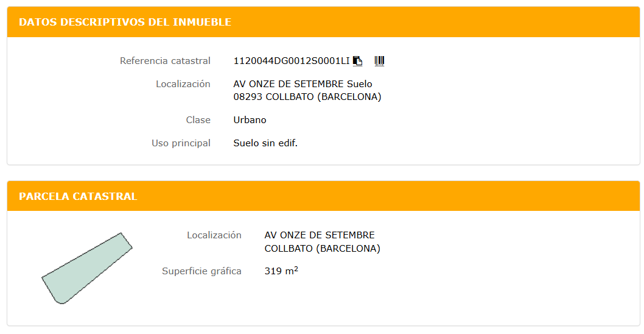644x334 pixels.
Task: Click the Superficie gráfica label
Action: click(x=201, y=271)
